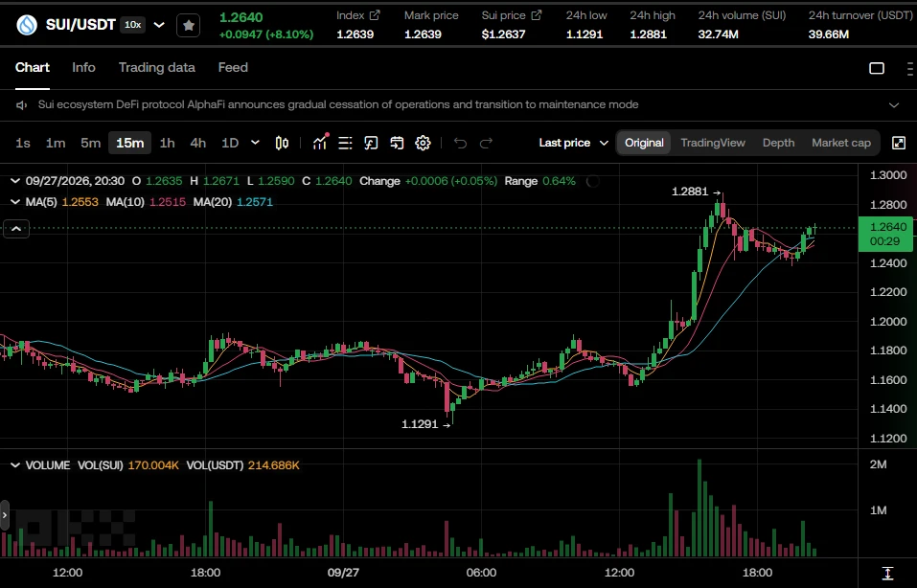The width and height of the screenshot is (917, 588).
Task: Click the announcement speaker icon
Action: 22,105
